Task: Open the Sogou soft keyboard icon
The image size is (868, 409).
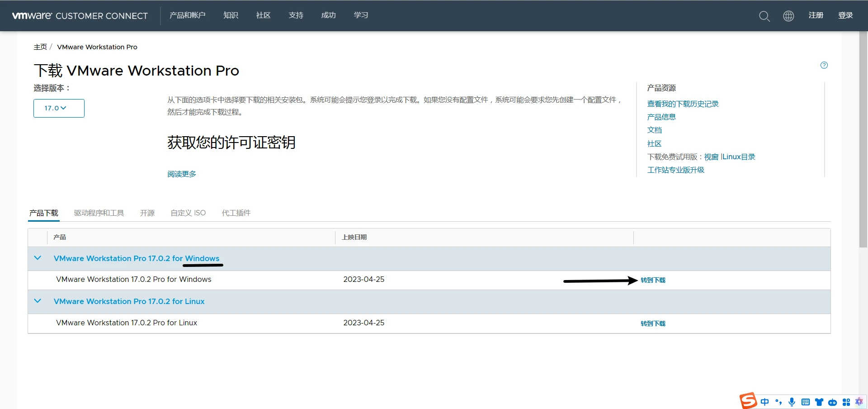Action: 806,402
